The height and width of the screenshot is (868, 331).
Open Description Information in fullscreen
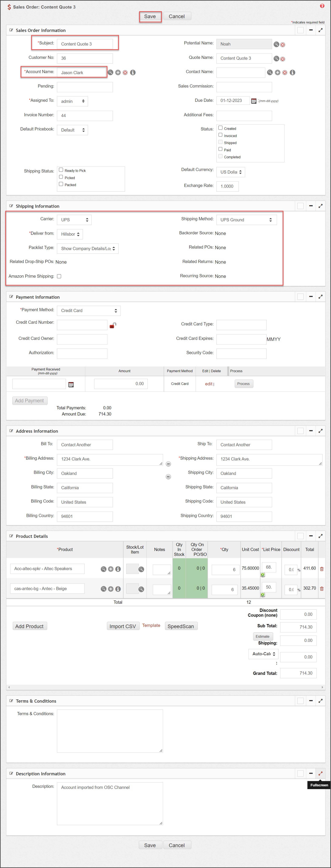tap(320, 773)
